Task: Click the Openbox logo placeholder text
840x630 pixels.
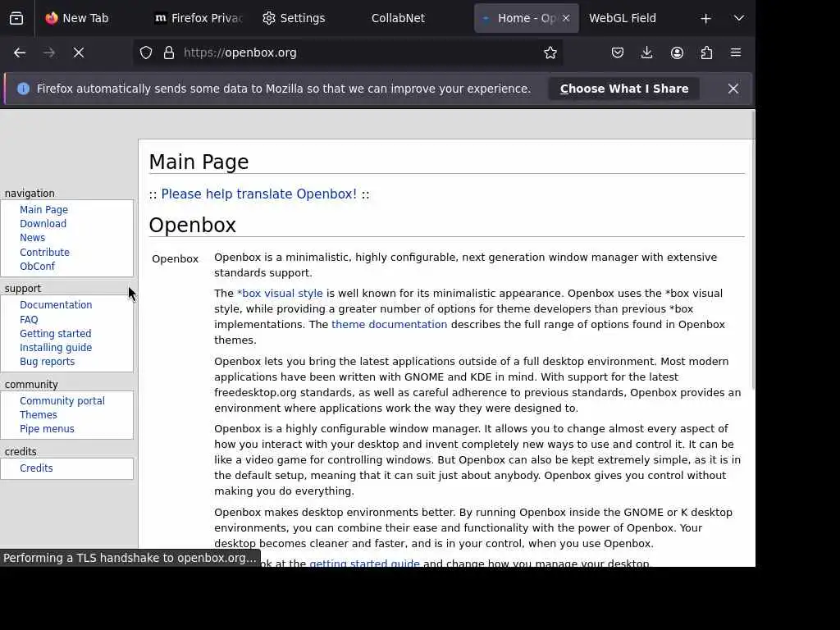Action: [x=176, y=258]
